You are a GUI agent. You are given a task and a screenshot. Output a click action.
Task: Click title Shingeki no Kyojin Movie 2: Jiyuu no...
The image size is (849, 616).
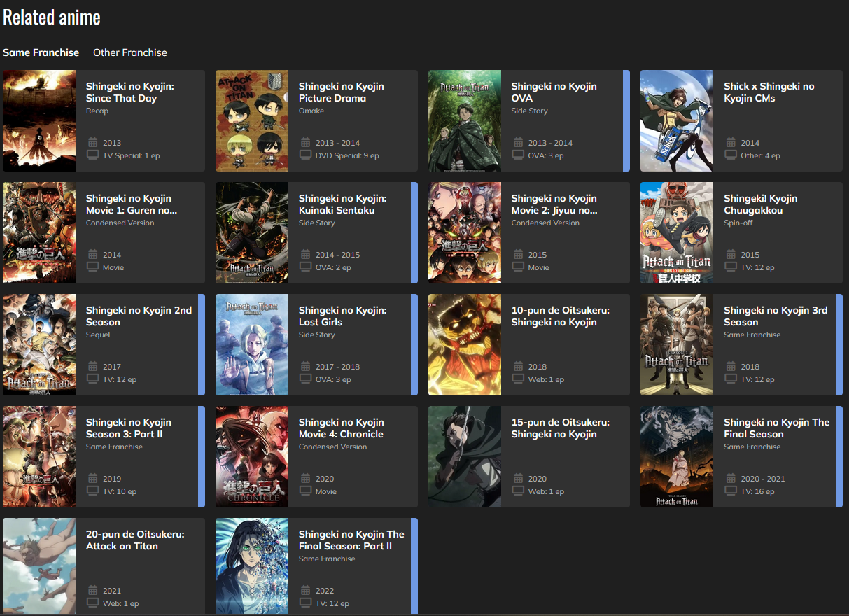[554, 204]
